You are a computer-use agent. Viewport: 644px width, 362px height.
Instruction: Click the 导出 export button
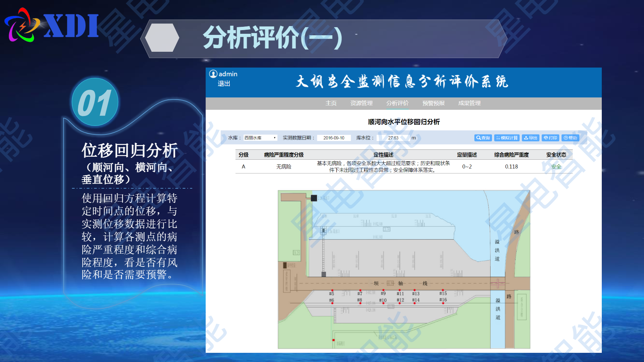[x=531, y=138]
